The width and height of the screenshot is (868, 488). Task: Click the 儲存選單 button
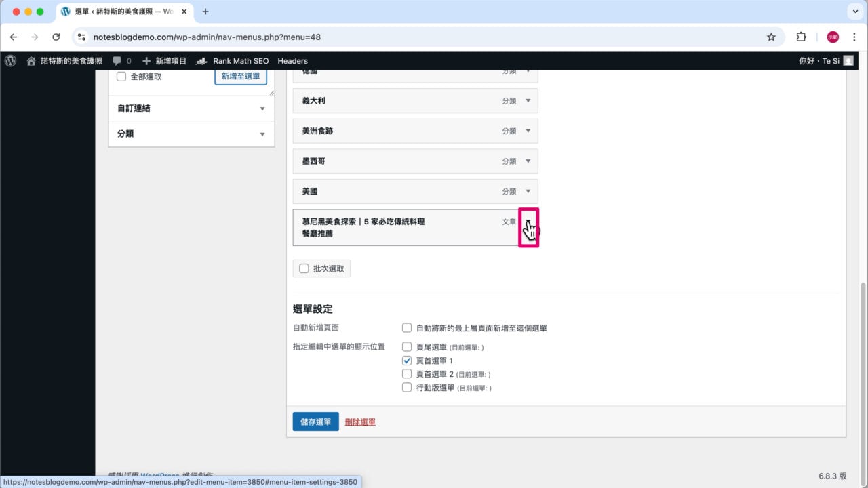315,421
